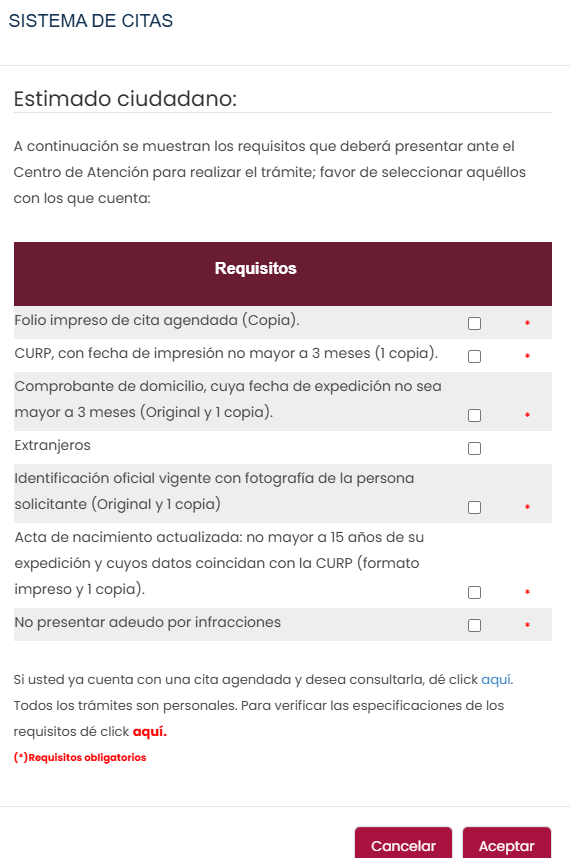The height and width of the screenshot is (858, 570).
Task: Click the Requisitos obligatorios red note
Action: [80, 758]
